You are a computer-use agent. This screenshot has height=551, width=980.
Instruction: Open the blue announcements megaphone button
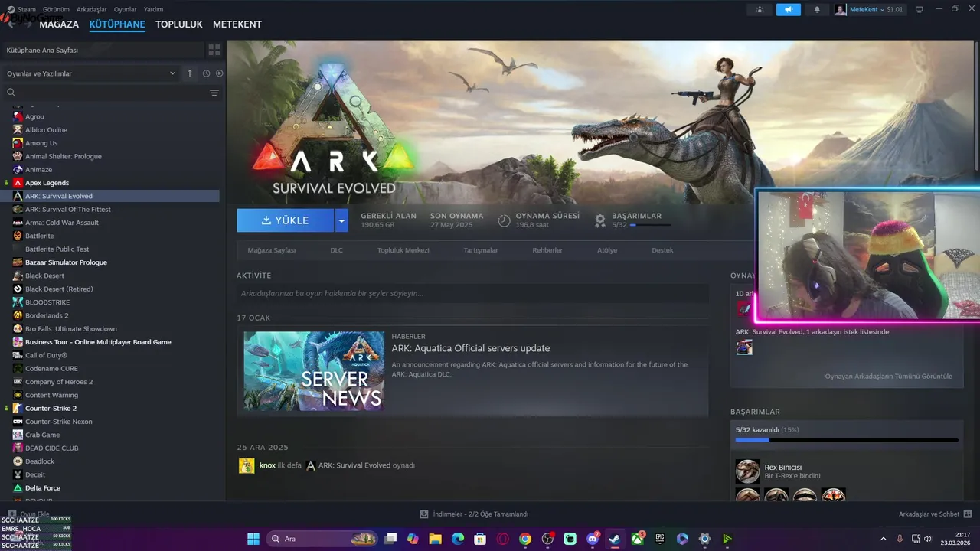click(788, 9)
